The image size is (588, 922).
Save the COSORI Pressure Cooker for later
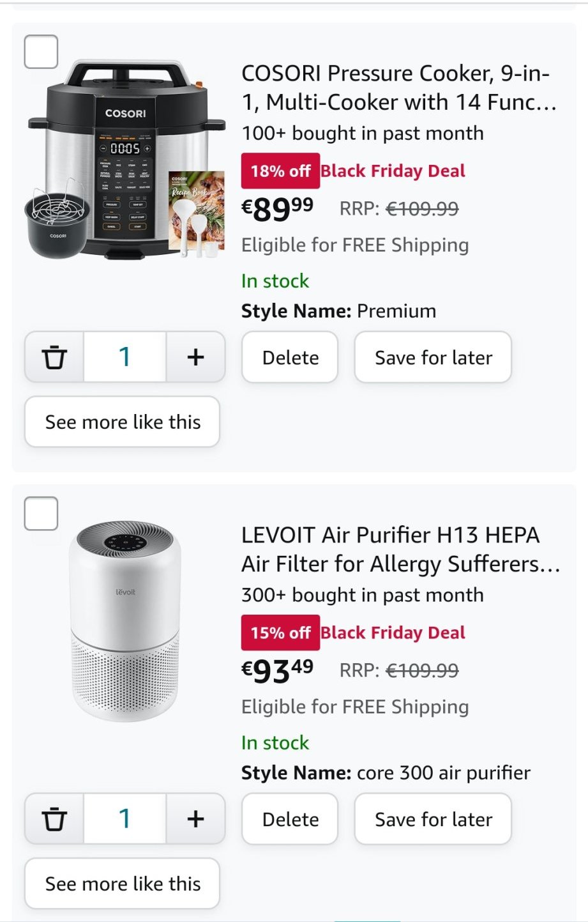tap(433, 358)
